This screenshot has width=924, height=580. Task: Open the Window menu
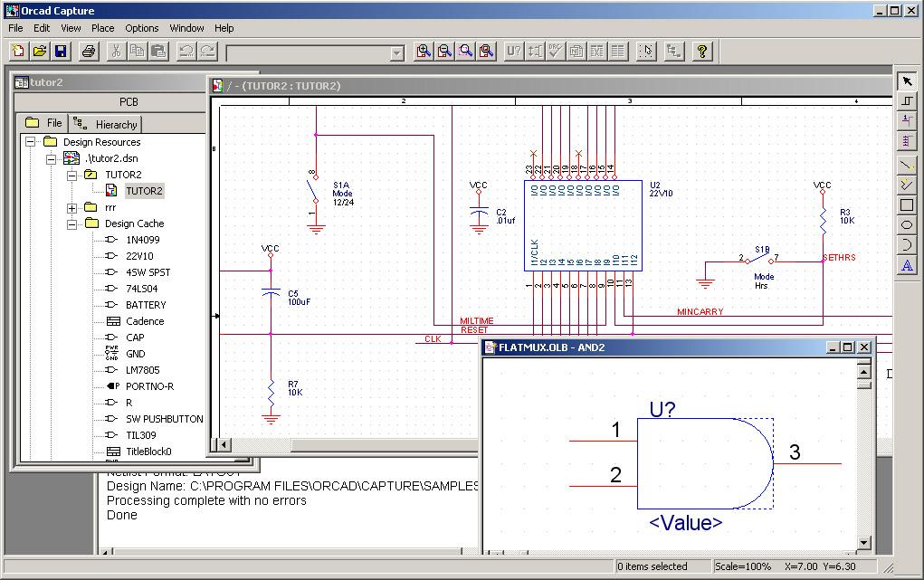186,28
